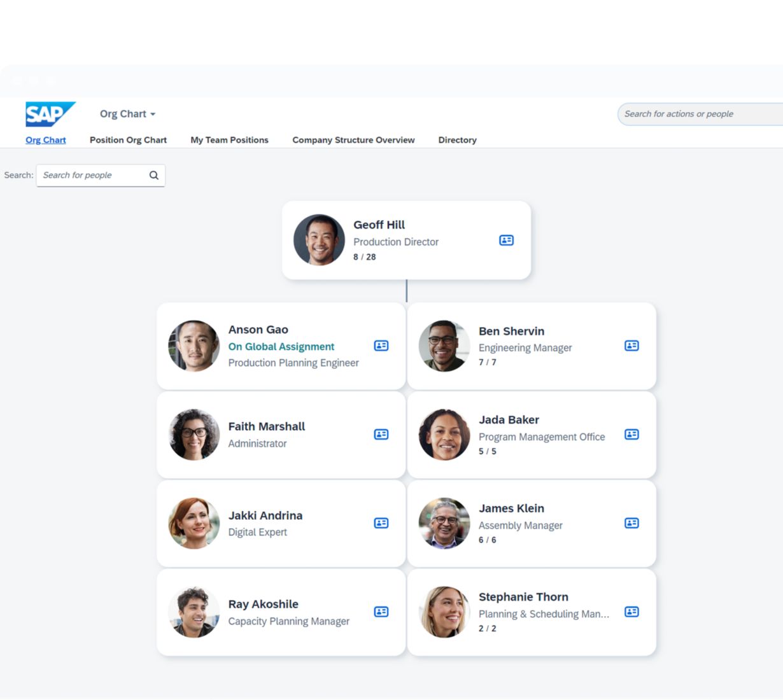The image size is (783, 700).
Task: Click Jakki Andrina's contact card icon
Action: (x=381, y=522)
